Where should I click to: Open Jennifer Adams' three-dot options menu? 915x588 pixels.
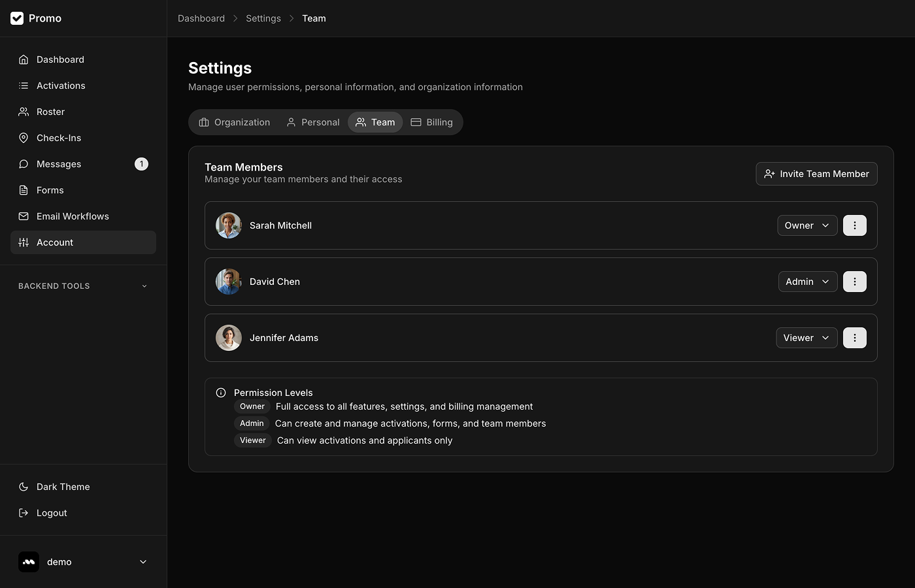point(854,338)
